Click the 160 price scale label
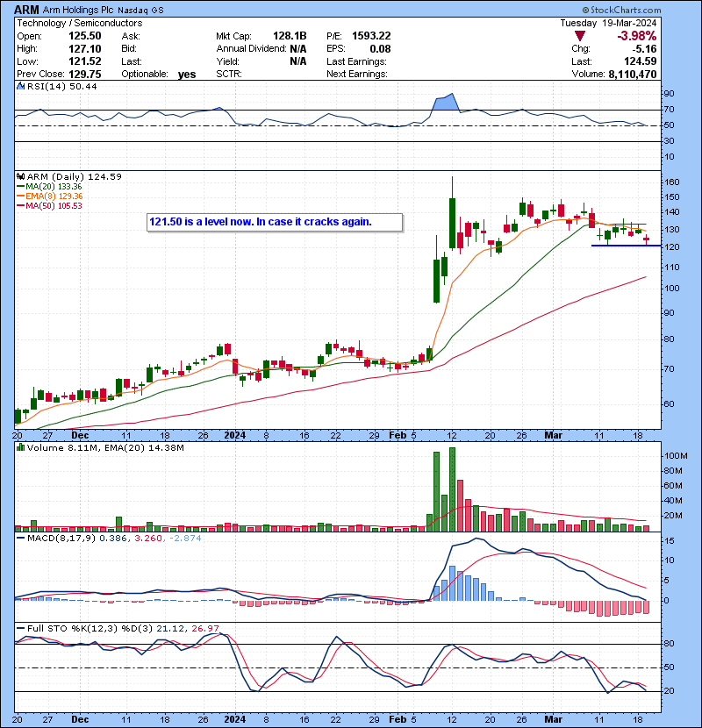Screen dimensions: 702x728 pyautogui.click(x=672, y=182)
